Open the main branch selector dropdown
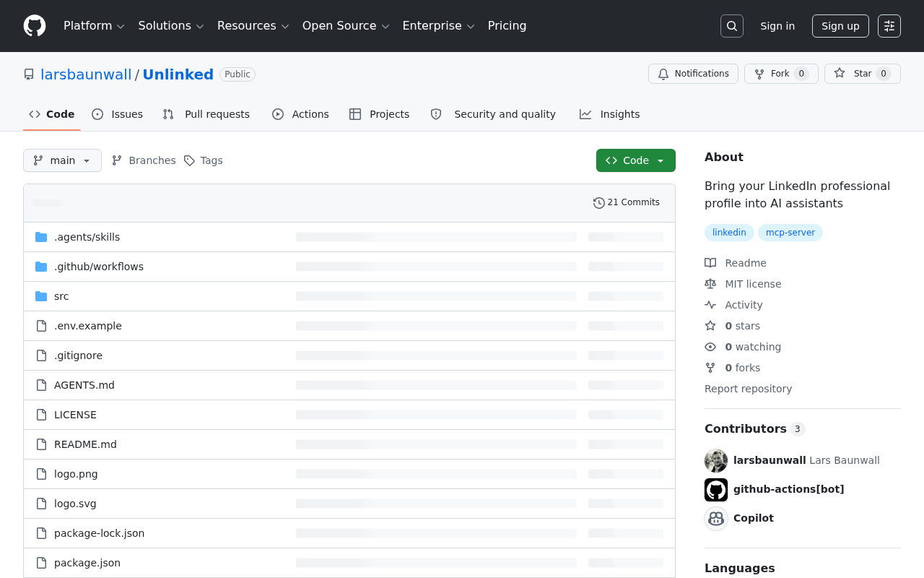Viewport: 924px width, 578px height. [x=62, y=160]
